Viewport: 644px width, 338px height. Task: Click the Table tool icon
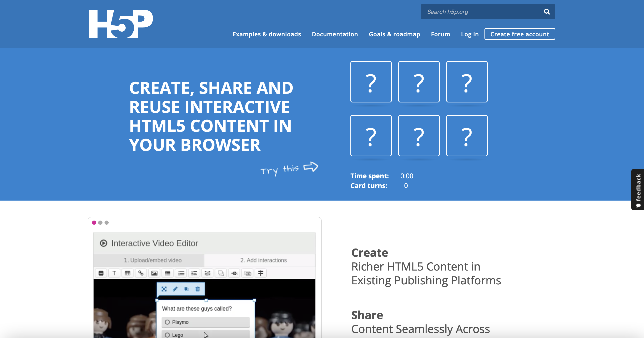pyautogui.click(x=127, y=273)
